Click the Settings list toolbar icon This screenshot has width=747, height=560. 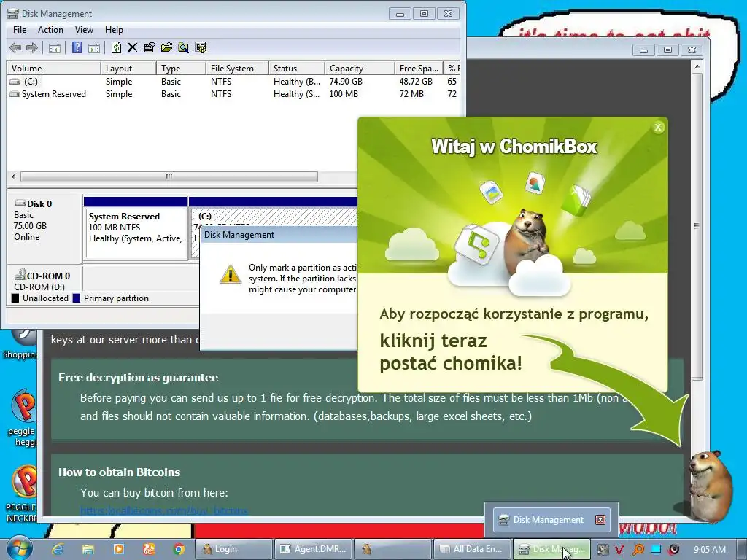click(x=201, y=47)
